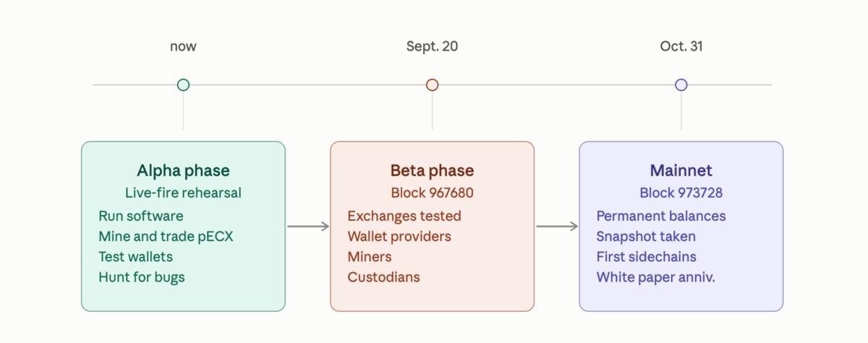Image resolution: width=868 pixels, height=343 pixels.
Task: Select 'Live-fire rehearsal' subtitle
Action: [183, 193]
